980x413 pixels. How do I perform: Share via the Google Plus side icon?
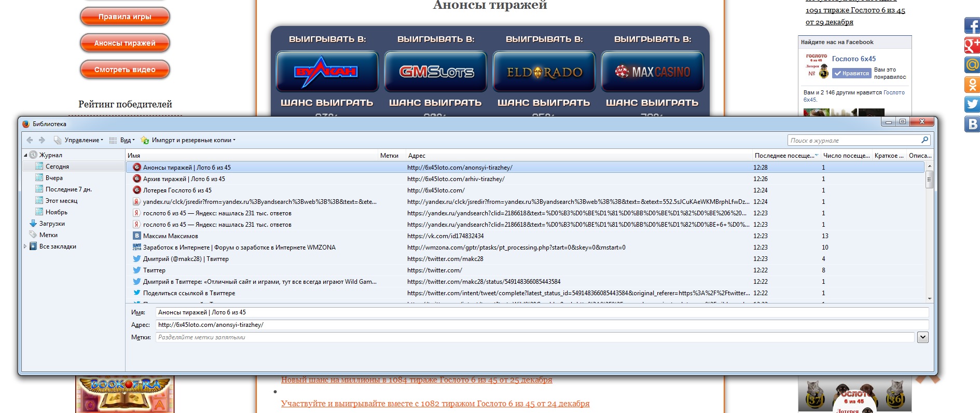[x=972, y=45]
